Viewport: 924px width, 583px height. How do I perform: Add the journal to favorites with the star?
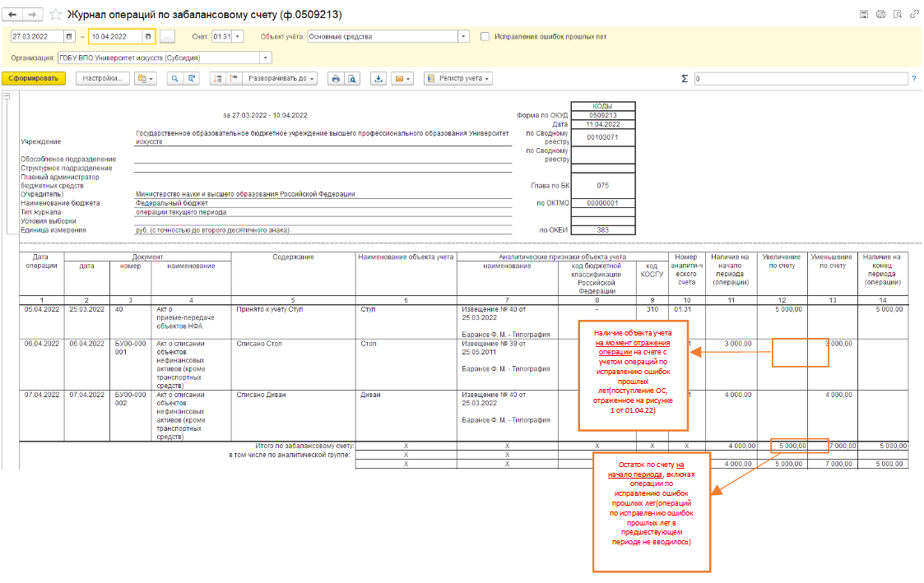coord(55,14)
